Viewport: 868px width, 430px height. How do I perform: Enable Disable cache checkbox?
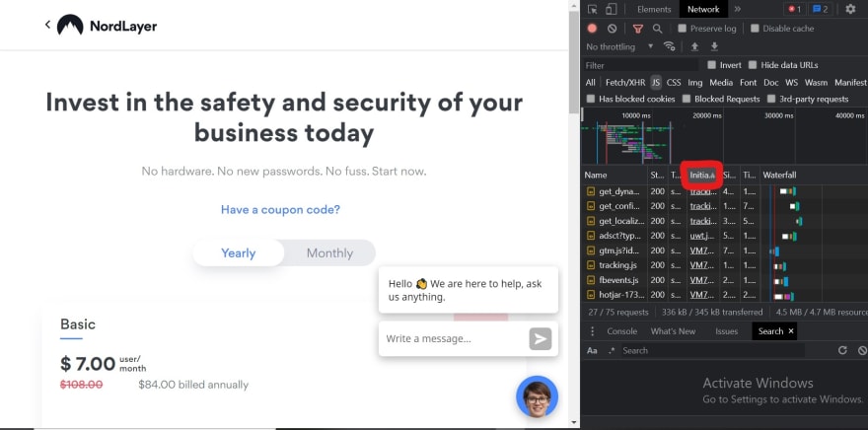click(755, 29)
